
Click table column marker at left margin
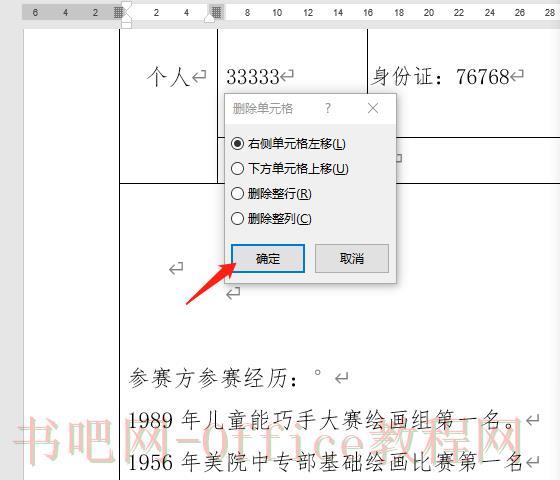tap(118, 12)
